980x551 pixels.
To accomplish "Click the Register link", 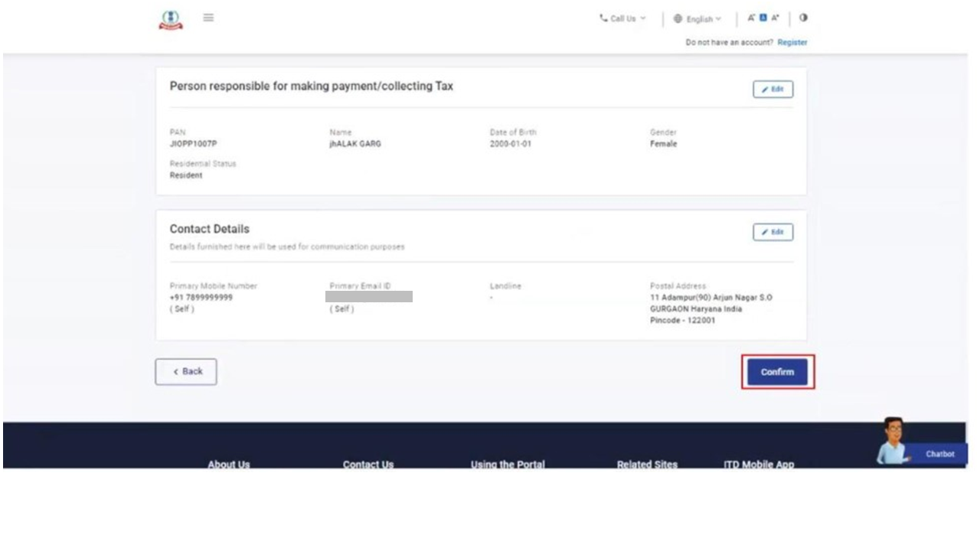I will [x=792, y=43].
